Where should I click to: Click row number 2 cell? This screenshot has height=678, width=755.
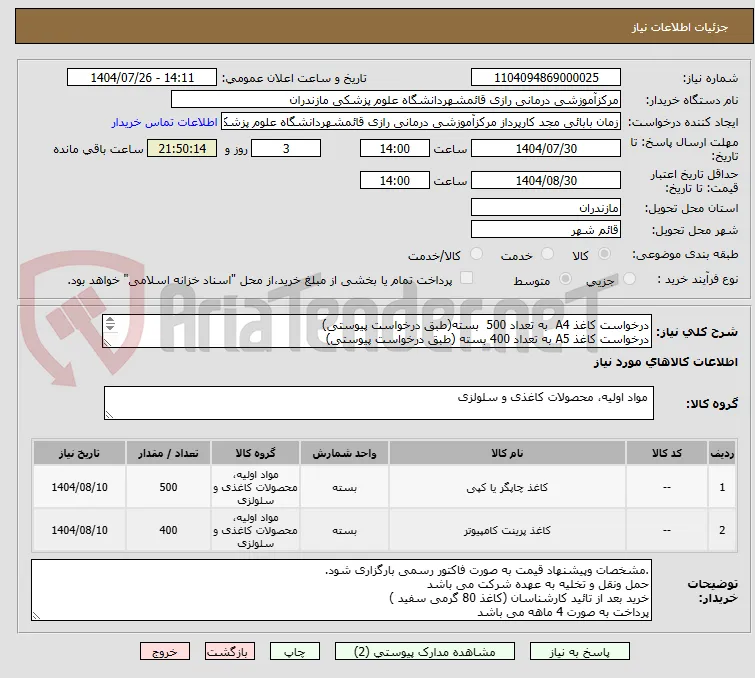[722, 530]
